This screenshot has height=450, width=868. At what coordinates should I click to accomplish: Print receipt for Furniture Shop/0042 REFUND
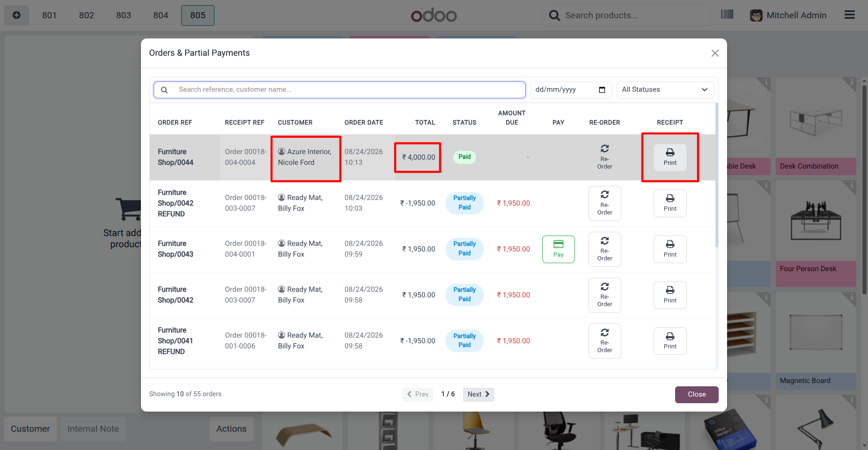[670, 203]
